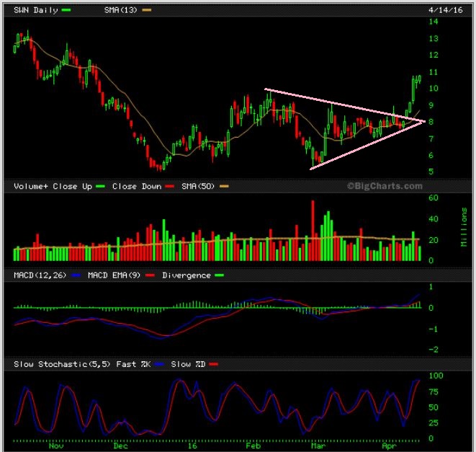Screen dimensions: 476x452
Task: Click the MACD axis value -1
Action: (434, 329)
